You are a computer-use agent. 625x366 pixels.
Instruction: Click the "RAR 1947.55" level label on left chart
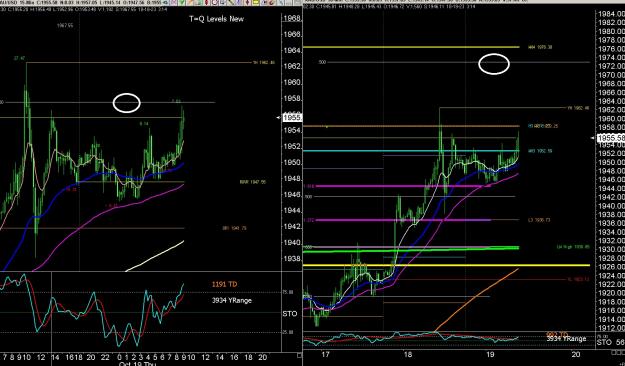pos(252,182)
